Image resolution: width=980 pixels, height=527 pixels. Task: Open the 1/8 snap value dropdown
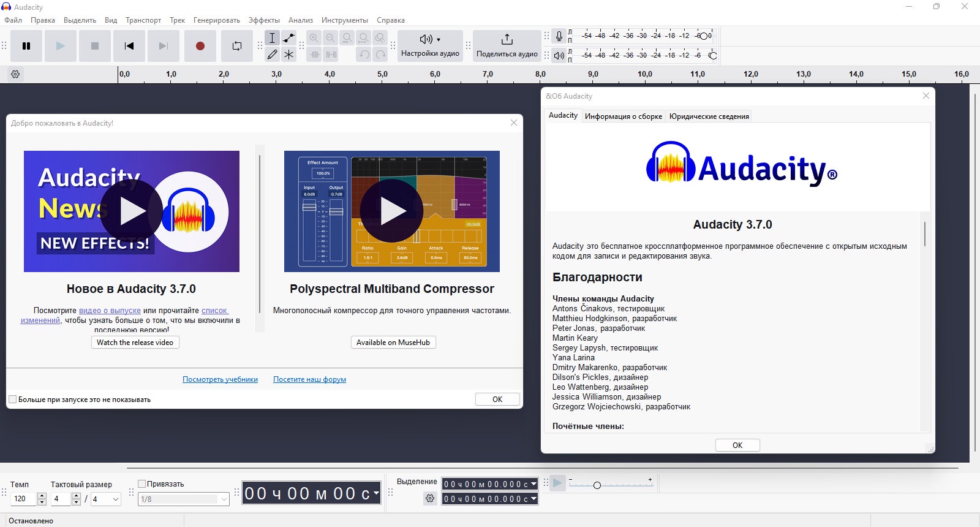(184, 499)
